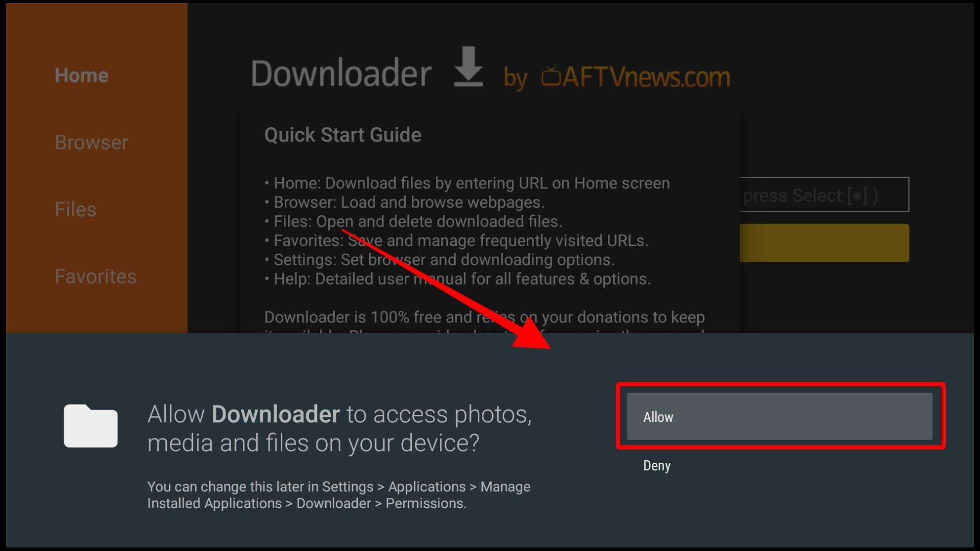
Task: Open the Files section
Action: (76, 209)
